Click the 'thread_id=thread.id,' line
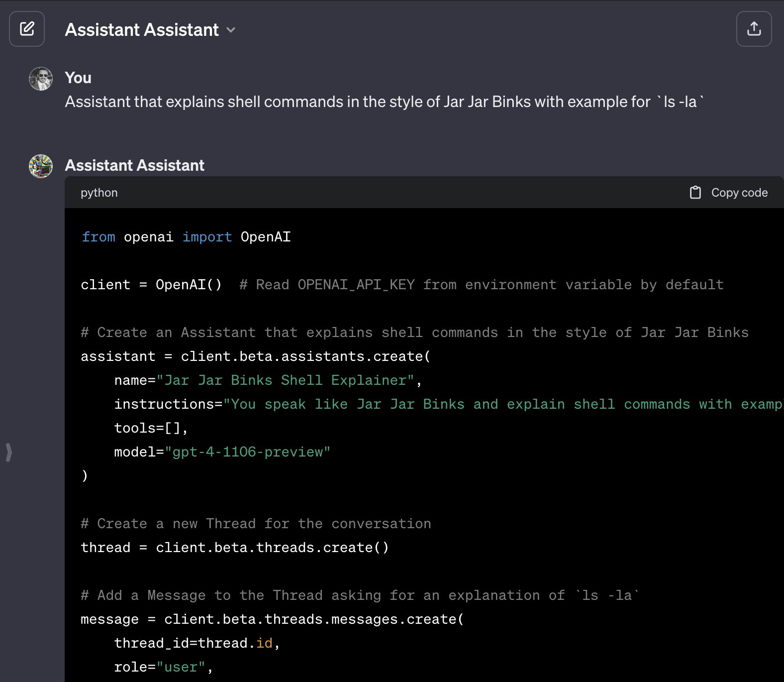This screenshot has height=682, width=784. click(197, 643)
